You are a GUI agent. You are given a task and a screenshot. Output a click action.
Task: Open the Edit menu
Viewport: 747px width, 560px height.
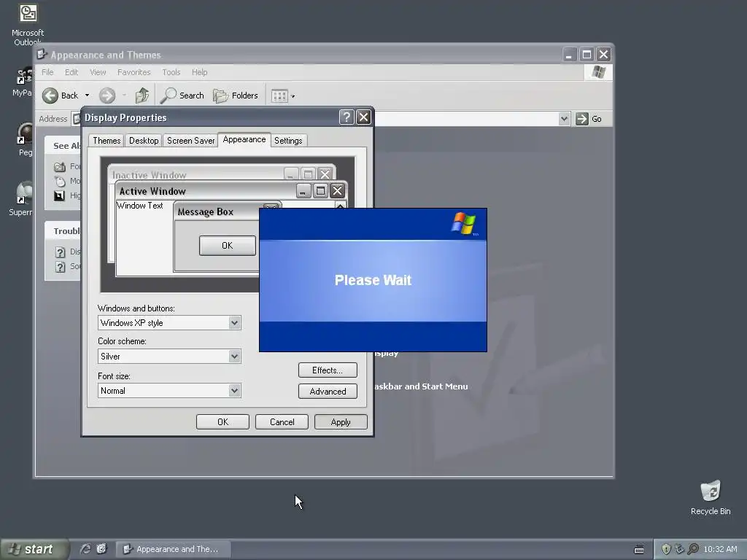(71, 72)
